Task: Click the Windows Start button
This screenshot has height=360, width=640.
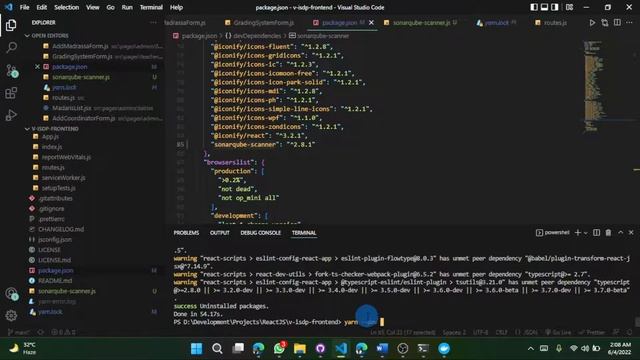Action: tap(196, 348)
